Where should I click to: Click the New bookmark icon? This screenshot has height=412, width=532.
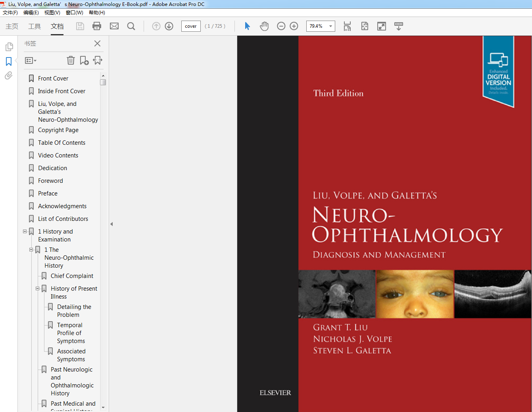[84, 60]
